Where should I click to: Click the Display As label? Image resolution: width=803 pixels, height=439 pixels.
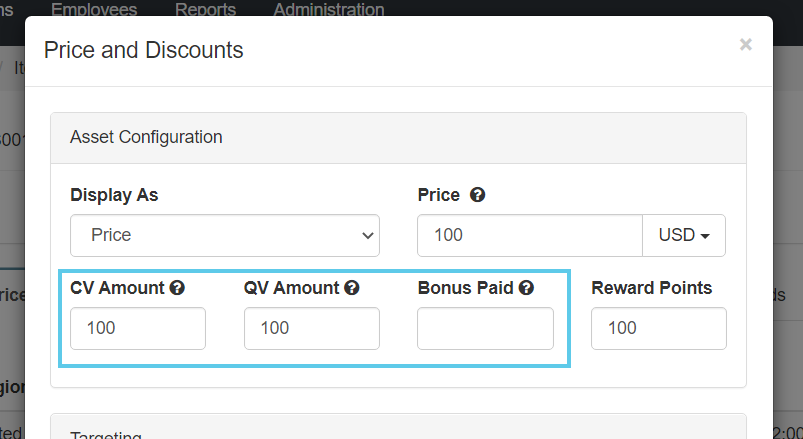[x=114, y=195]
